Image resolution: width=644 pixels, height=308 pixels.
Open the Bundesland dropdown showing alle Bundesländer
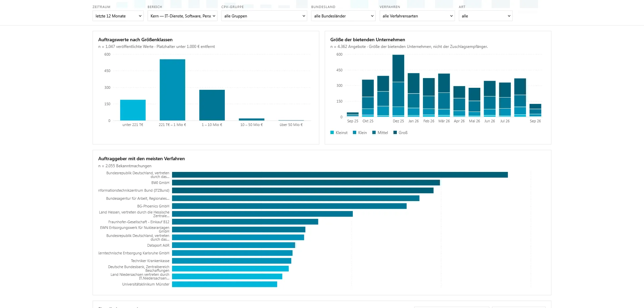click(x=343, y=16)
